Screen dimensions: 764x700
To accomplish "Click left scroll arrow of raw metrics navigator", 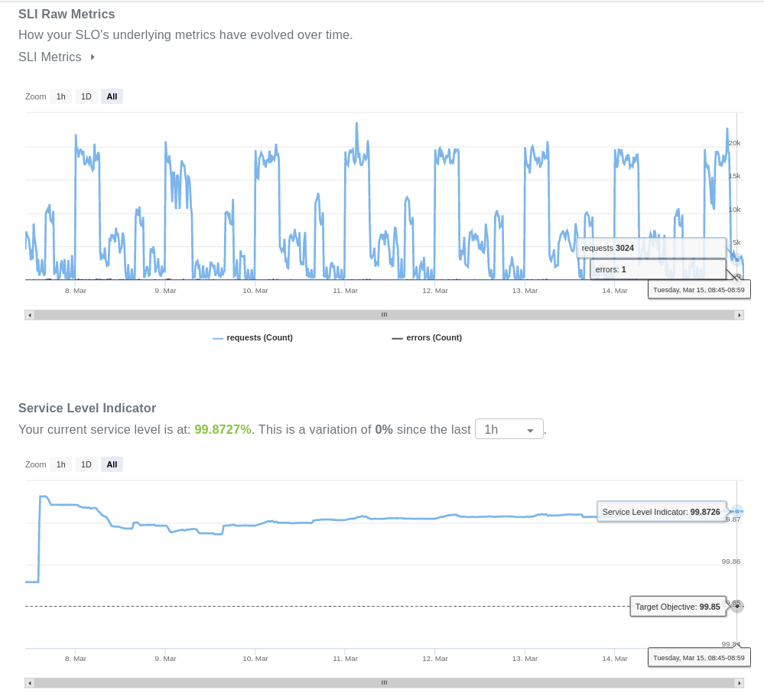I will tap(30, 314).
